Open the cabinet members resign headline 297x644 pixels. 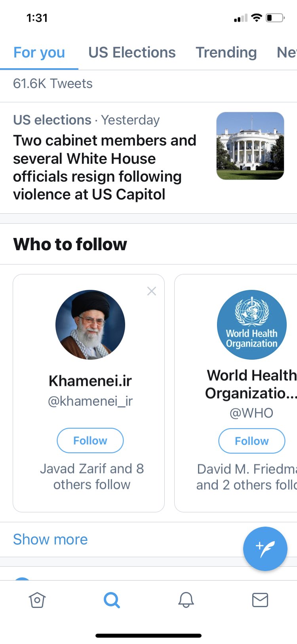coord(105,167)
